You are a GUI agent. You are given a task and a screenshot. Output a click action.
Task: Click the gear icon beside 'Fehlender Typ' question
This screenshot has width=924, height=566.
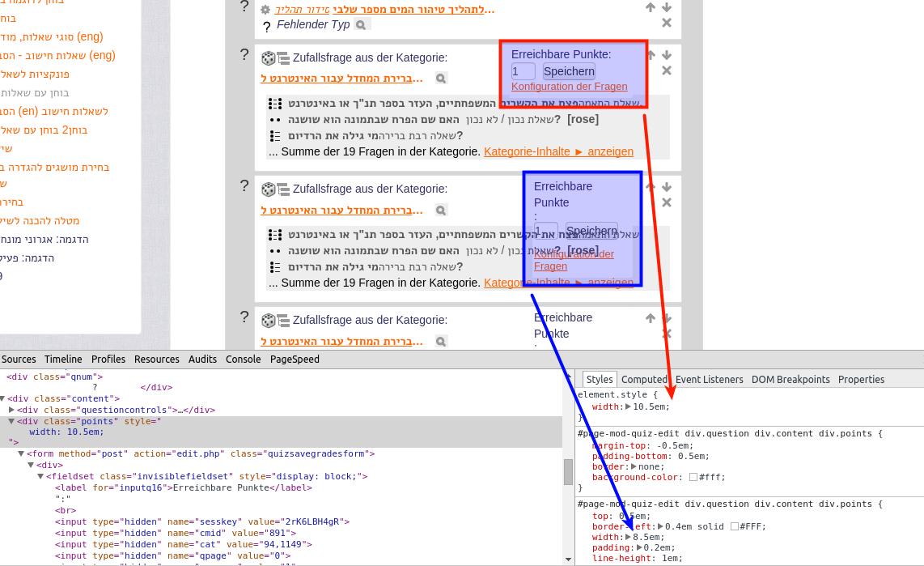265,10
